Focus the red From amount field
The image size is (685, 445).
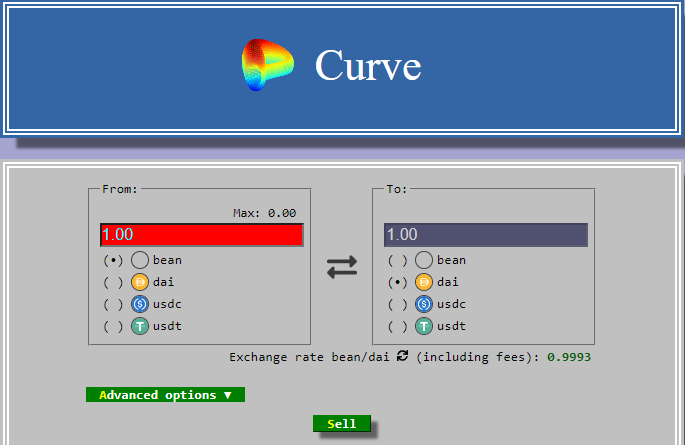tap(202, 235)
